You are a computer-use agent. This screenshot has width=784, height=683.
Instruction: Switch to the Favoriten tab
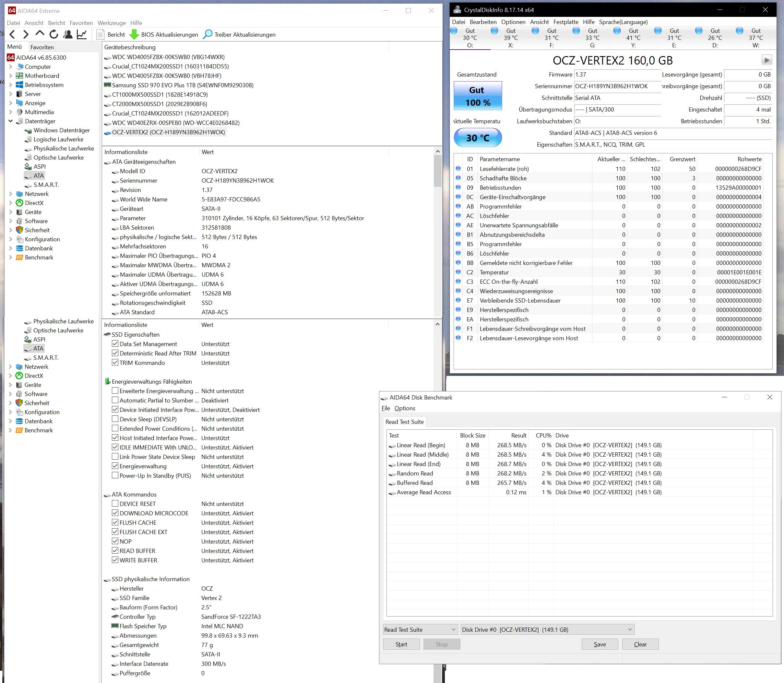42,47
